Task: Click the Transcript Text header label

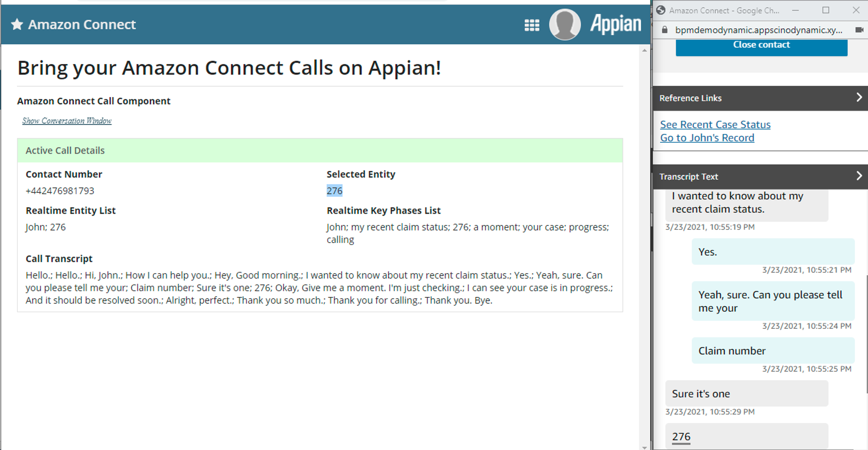Action: coord(689,176)
